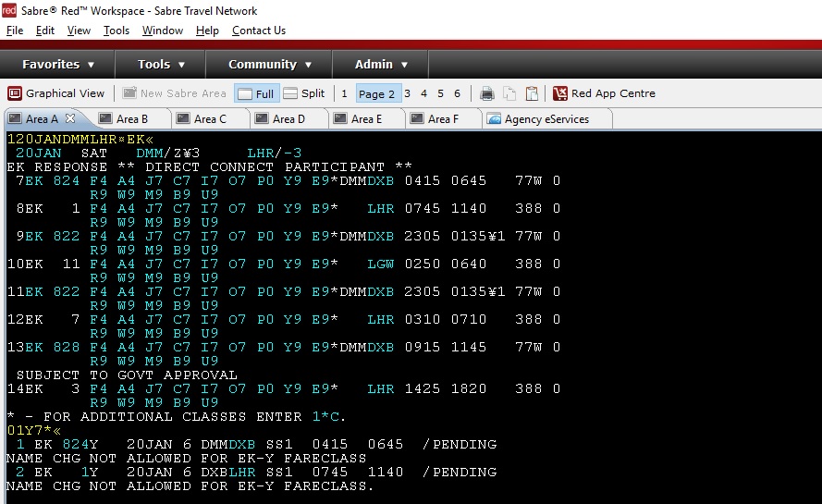Close the Area A tab
This screenshot has height=504, width=822.
click(x=70, y=118)
